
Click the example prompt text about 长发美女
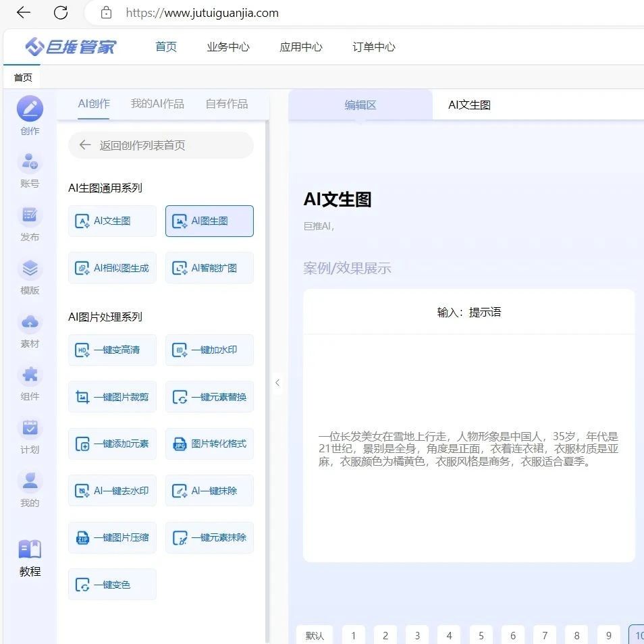point(468,448)
